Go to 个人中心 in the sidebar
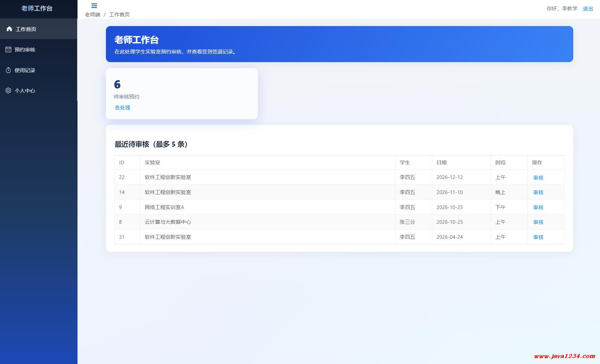Viewport: 600px width, 364px height. coord(25,90)
